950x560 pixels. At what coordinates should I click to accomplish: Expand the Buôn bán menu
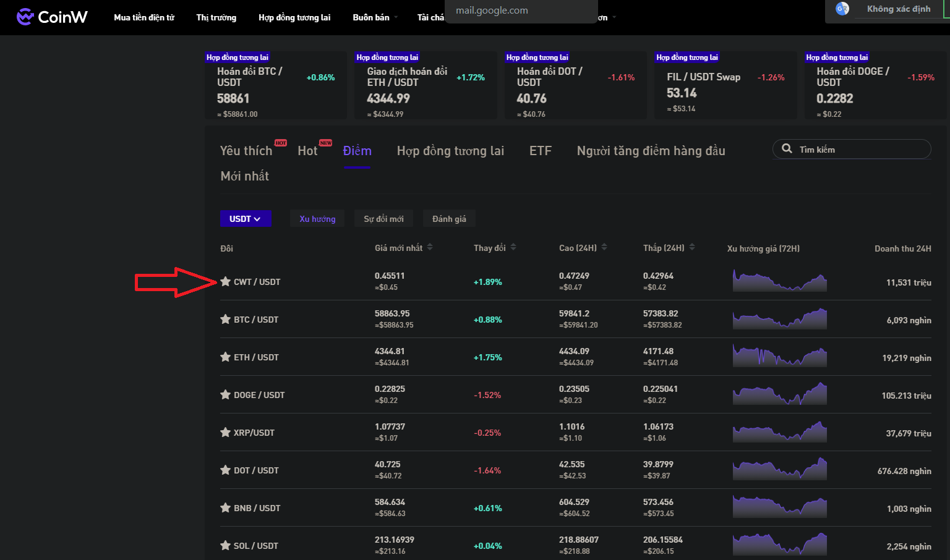click(375, 17)
